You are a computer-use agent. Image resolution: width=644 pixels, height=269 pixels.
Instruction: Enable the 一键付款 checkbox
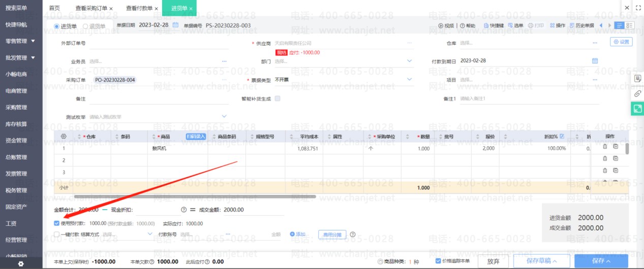click(x=56, y=234)
